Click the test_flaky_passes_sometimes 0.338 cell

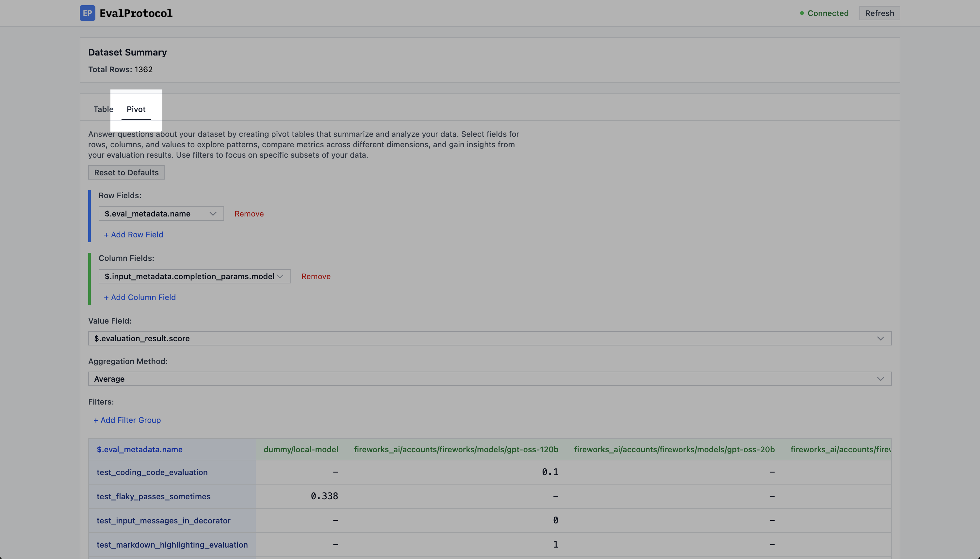324,496
